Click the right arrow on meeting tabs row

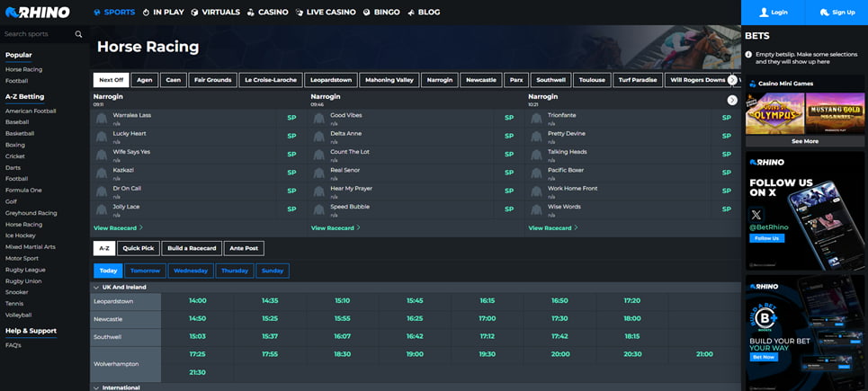pyautogui.click(x=732, y=80)
